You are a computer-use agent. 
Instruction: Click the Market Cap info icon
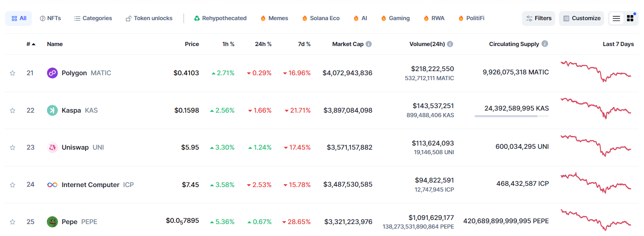(x=369, y=44)
